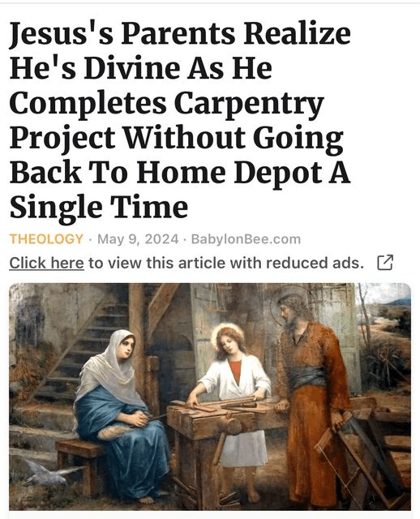
Task: Click "Completes Carpentry" headline line
Action: tap(166, 105)
